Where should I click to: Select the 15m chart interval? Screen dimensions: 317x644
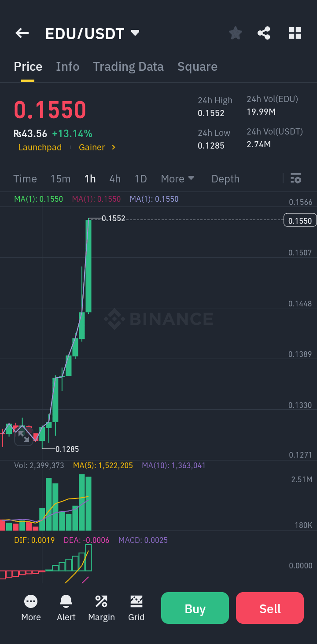pyautogui.click(x=60, y=179)
